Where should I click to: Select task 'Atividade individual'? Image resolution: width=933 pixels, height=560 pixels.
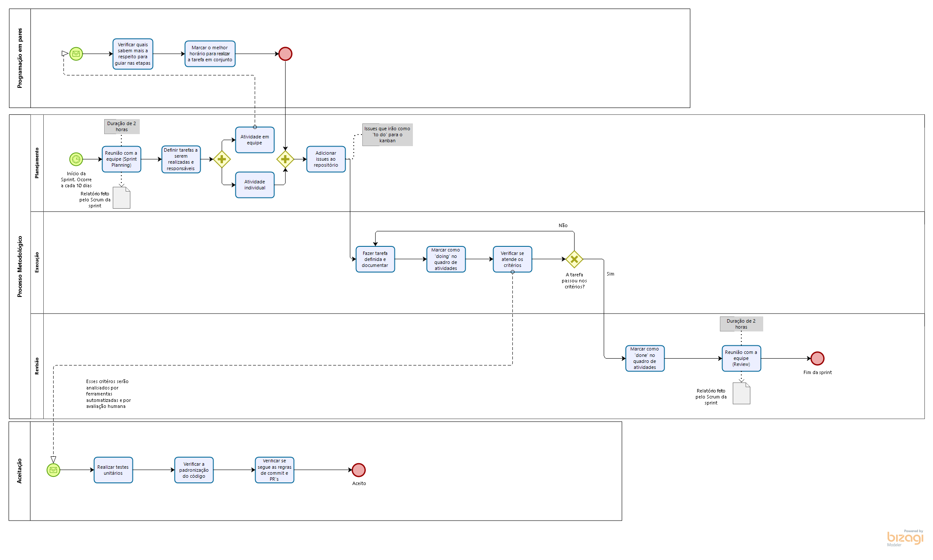coord(255,185)
